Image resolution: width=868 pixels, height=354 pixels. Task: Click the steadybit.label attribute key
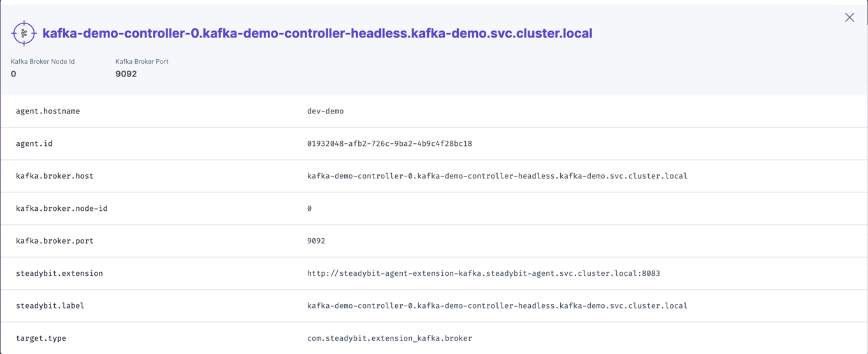pos(50,306)
